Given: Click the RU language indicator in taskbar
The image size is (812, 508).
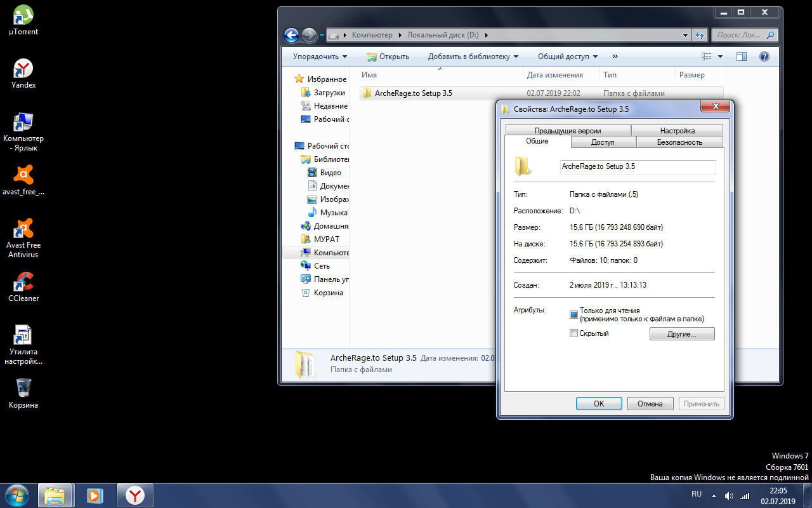Looking at the screenshot, I should click(697, 493).
